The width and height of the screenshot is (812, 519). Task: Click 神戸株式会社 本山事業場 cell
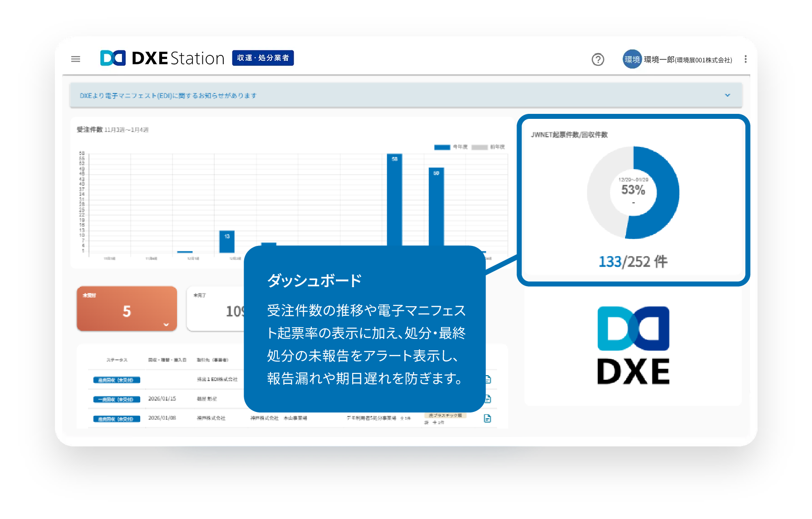pos(279,418)
